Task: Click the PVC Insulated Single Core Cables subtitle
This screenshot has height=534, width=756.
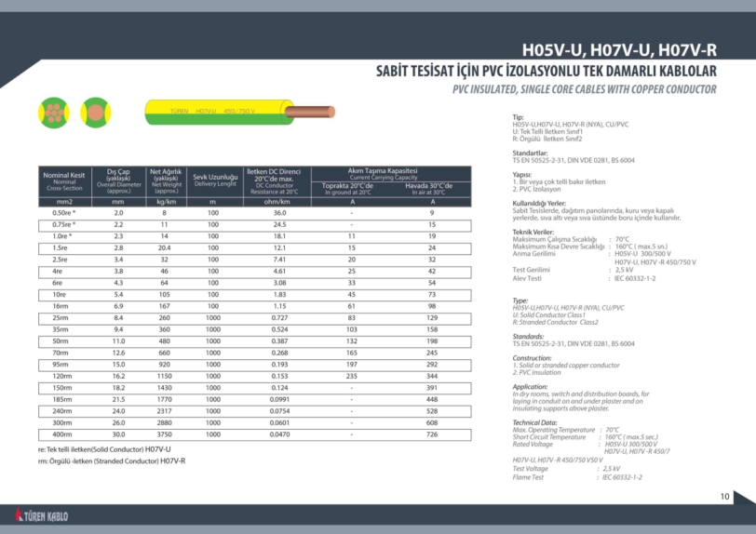Action: click(x=584, y=89)
